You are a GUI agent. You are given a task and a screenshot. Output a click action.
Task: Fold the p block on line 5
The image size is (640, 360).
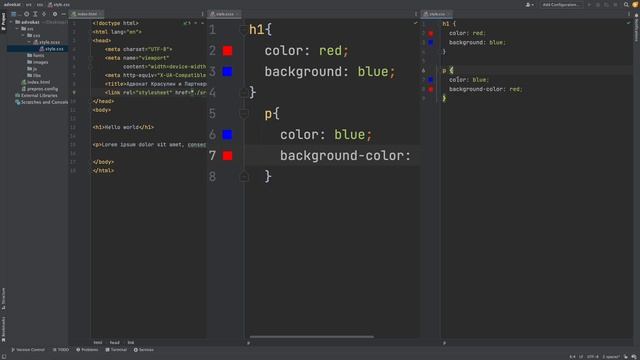[x=244, y=114]
